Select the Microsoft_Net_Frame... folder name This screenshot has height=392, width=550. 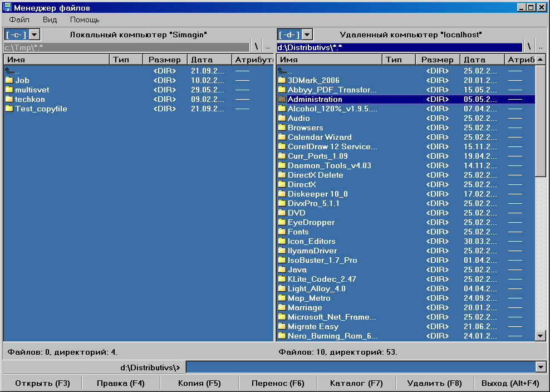click(x=332, y=317)
